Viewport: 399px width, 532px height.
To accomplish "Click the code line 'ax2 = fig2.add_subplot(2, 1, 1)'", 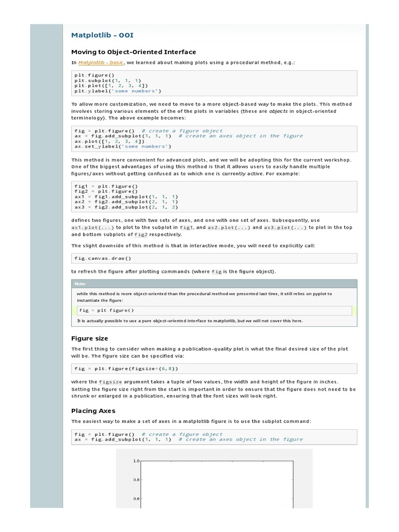I will click(126, 202).
